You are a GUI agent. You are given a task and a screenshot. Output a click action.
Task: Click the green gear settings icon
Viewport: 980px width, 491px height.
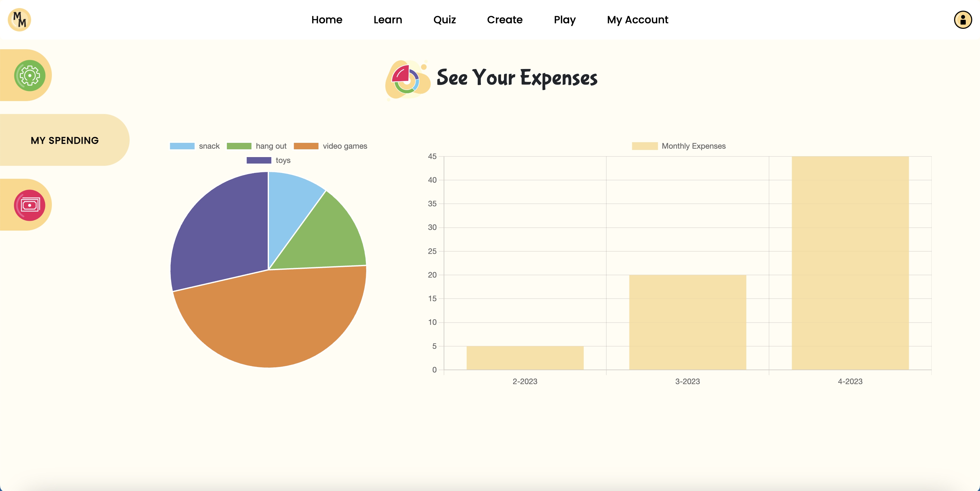[30, 75]
